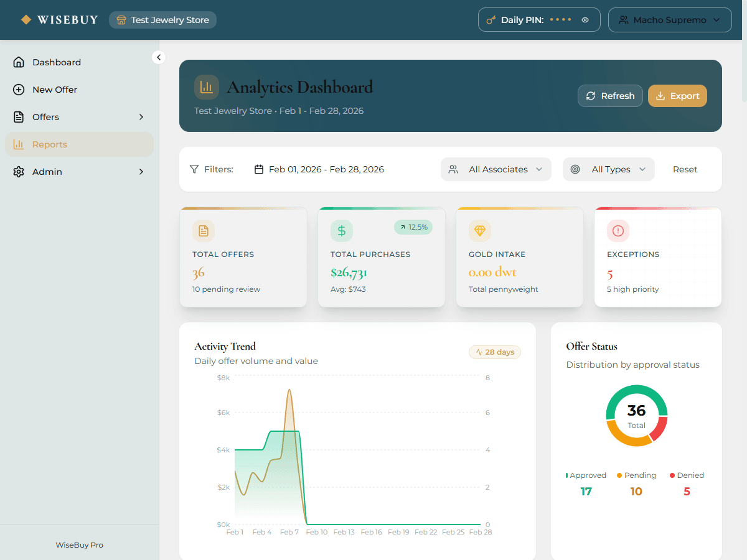Click the WiseBuy diamond logo

[26, 19]
